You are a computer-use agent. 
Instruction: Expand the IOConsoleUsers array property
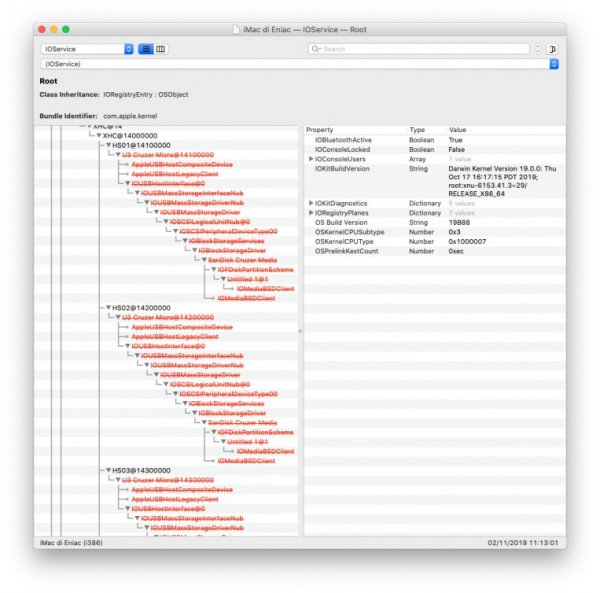coord(311,159)
